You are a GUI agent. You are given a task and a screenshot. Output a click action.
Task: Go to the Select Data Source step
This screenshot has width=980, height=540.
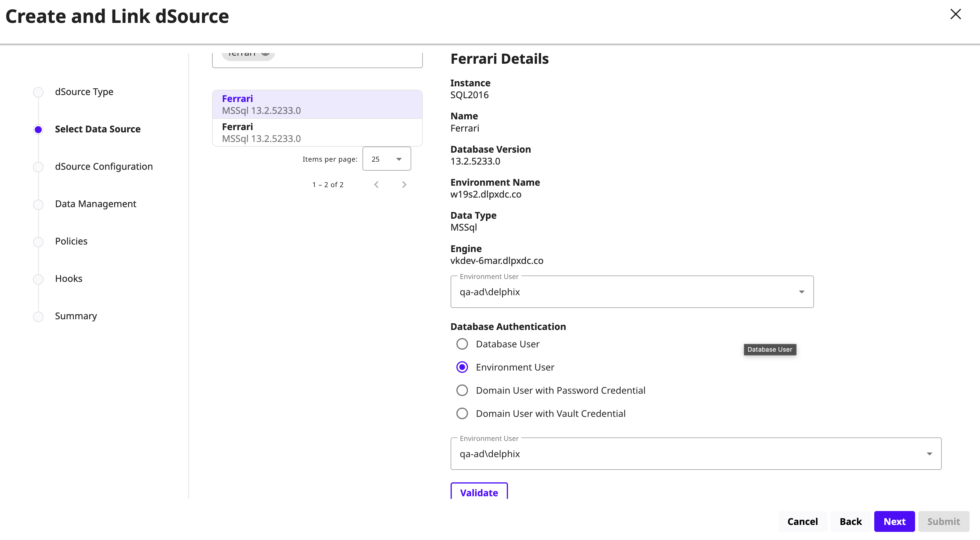click(98, 129)
